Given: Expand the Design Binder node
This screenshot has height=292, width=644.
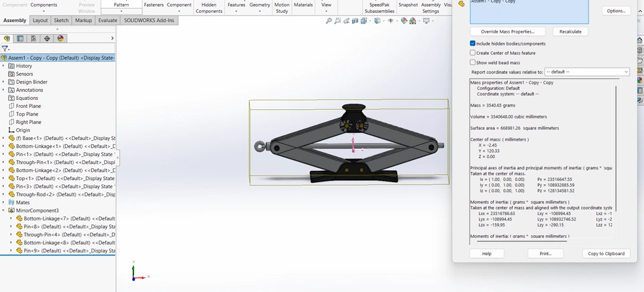Looking at the screenshot, I should pyautogui.click(x=4, y=82).
